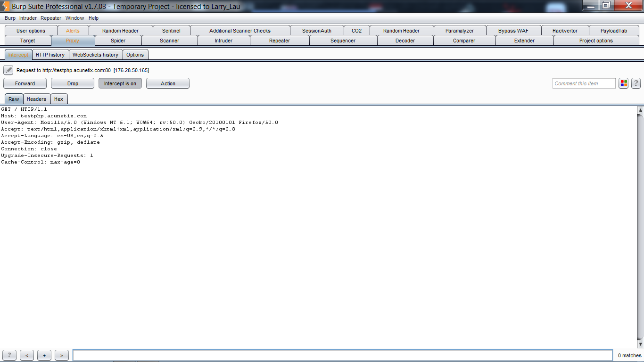Viewport: 644px width, 362px height.
Task: Click the 'Accept-Encoding: gzip, deflate' line
Action: click(x=50, y=142)
